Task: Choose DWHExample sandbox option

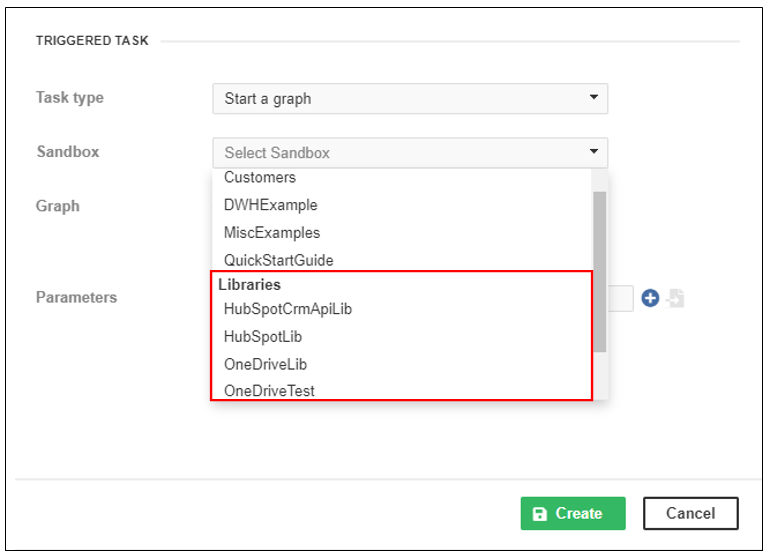Action: [271, 205]
